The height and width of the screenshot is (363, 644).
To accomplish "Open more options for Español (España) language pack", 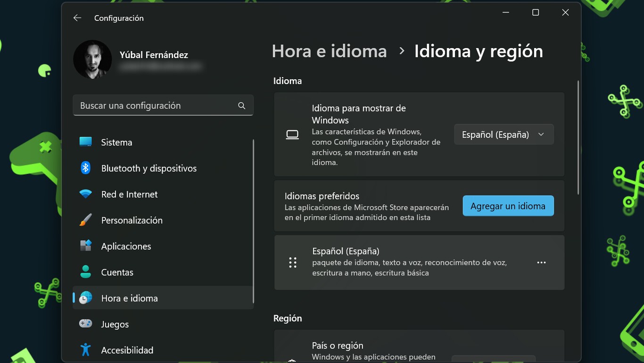I will coord(541,262).
